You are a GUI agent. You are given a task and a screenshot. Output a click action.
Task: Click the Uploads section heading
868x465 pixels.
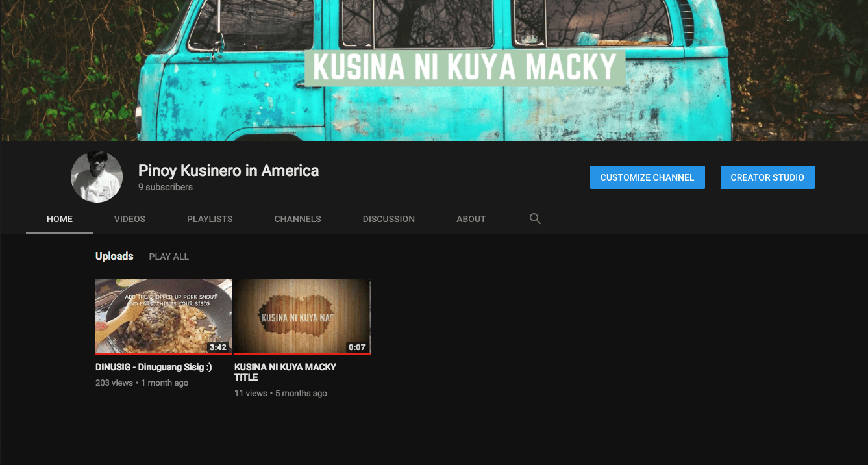click(x=114, y=257)
